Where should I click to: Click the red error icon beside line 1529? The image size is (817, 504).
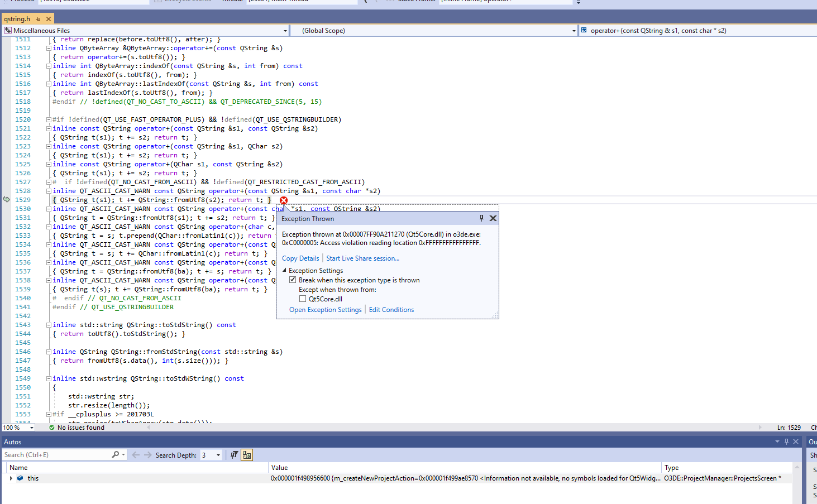point(284,199)
